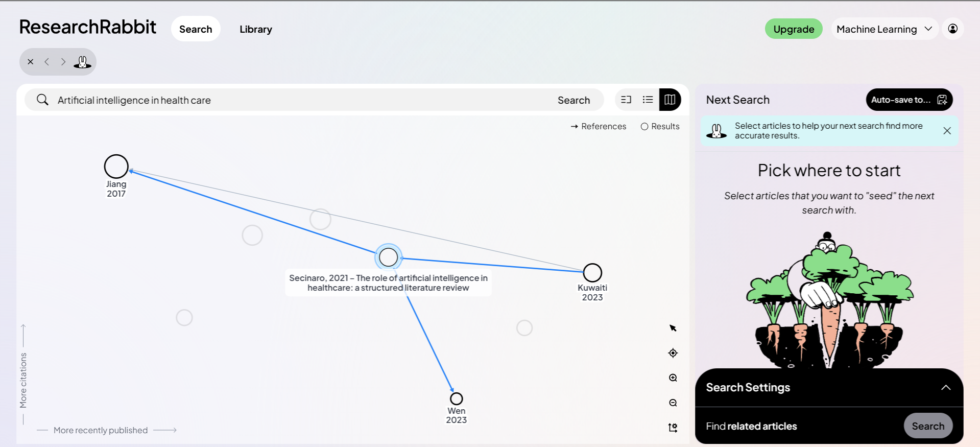Recenter the graph with the target icon
Screen dimensions: 980x447
pyautogui.click(x=673, y=353)
